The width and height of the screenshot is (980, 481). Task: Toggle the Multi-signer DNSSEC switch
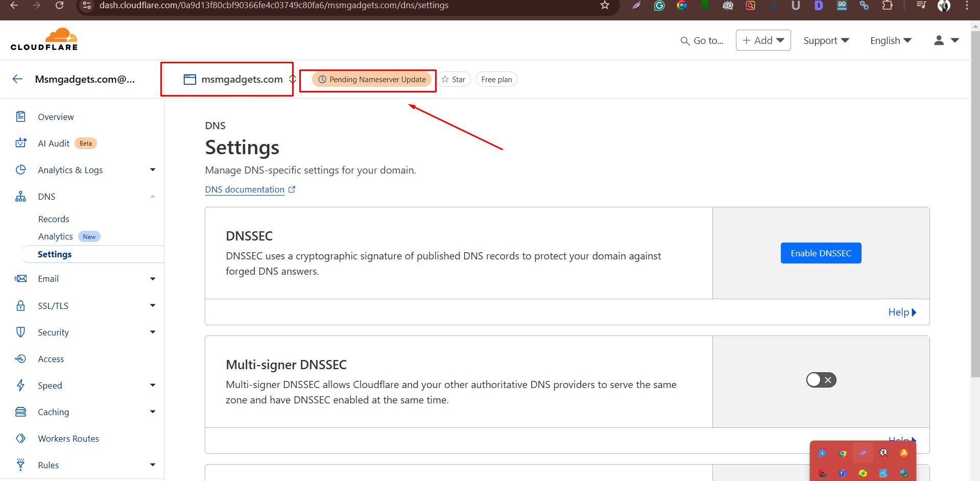click(x=821, y=380)
